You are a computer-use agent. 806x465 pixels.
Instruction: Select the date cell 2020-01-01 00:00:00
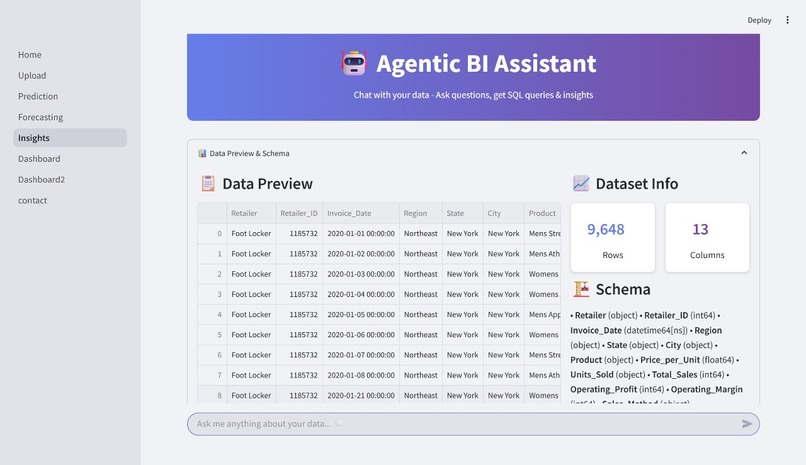tap(361, 233)
